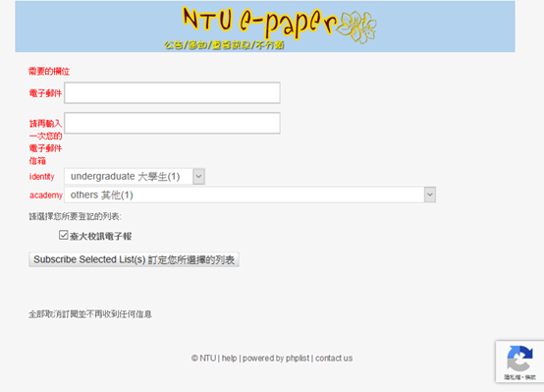Open the powered by phplist link
The width and height of the screenshot is (544, 392).
(x=276, y=358)
